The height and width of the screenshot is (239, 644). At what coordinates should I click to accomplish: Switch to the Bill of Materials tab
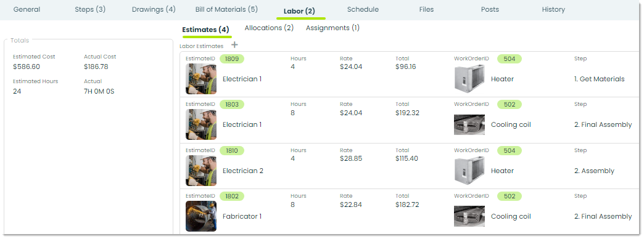click(227, 9)
